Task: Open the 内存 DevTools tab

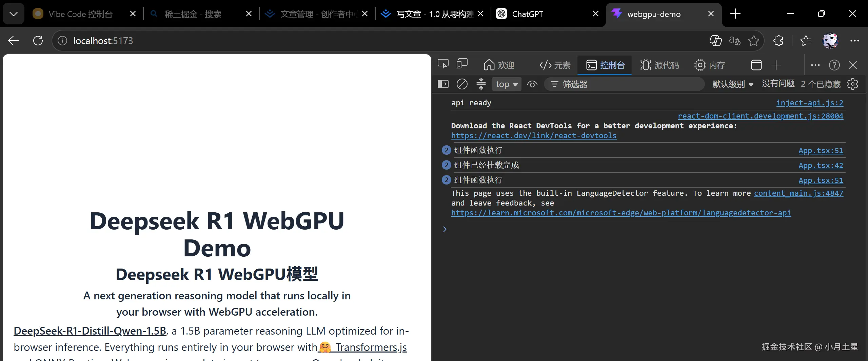Action: (x=710, y=65)
